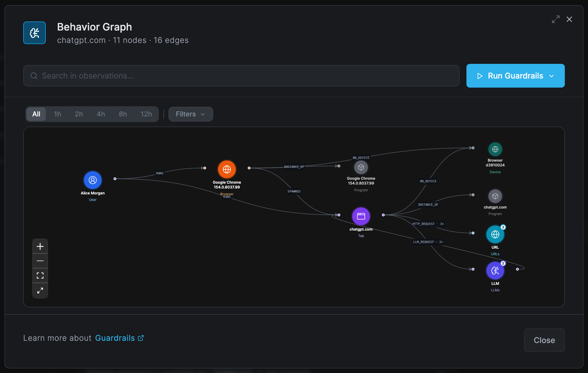The width and height of the screenshot is (588, 373).
Task: Click the INSTANCE_OF label near chatgpt.com Program
Action: click(x=428, y=205)
